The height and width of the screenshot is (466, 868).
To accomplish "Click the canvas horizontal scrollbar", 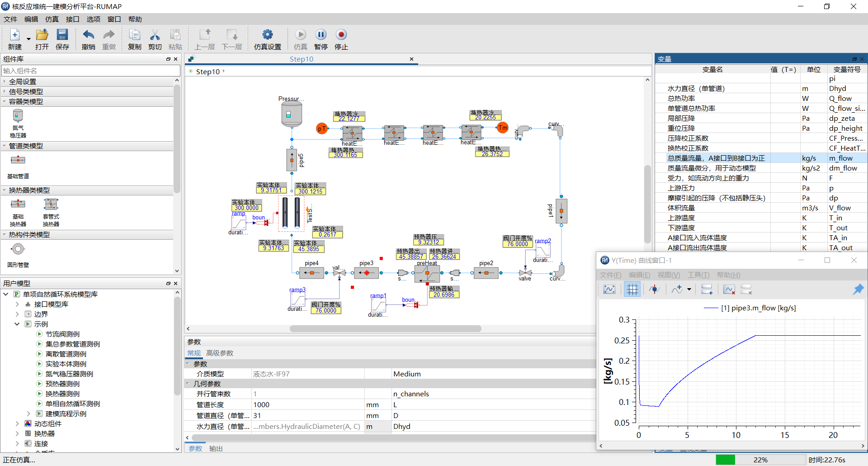I will click(385, 328).
